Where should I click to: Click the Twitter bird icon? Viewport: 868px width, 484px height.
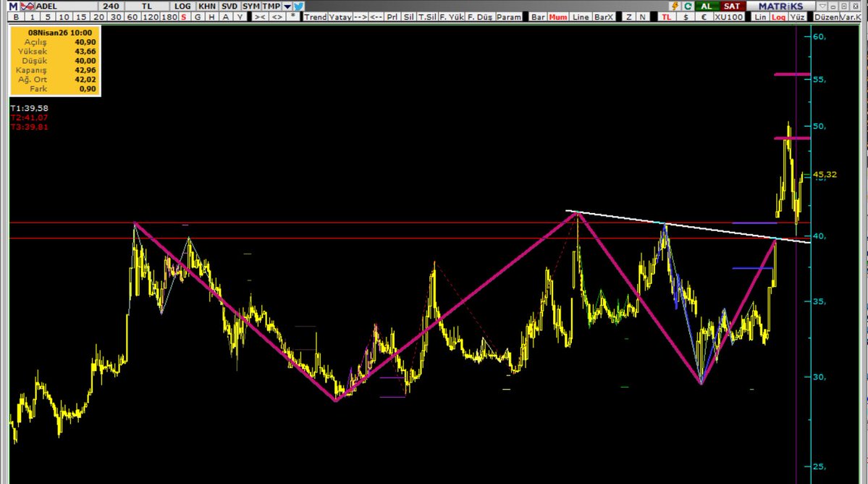(298, 6)
